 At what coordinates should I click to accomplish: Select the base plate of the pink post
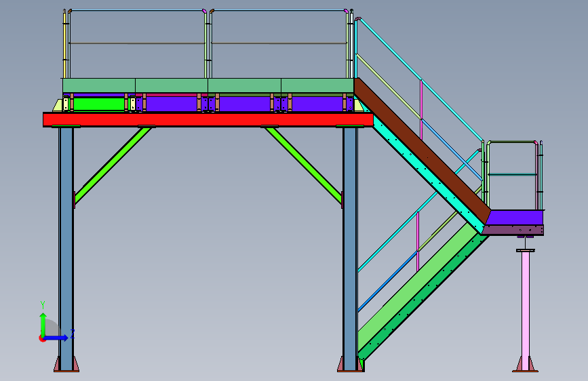pos(526,371)
